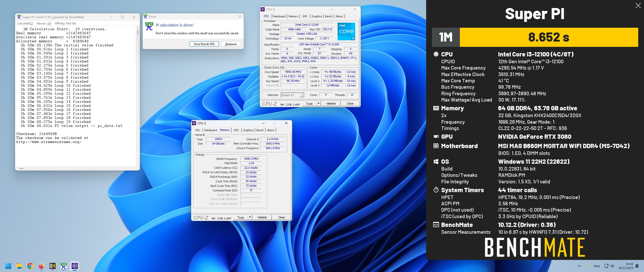Click the CAS# Latency 22.0 clocks value

coord(251,168)
